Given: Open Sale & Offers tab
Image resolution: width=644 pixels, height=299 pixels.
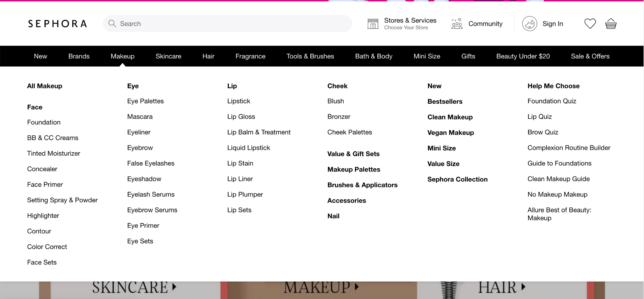Looking at the screenshot, I should 590,56.
